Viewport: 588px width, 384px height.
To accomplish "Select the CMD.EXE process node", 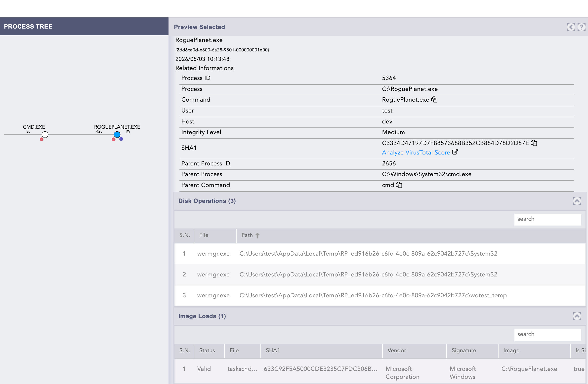I will click(45, 134).
